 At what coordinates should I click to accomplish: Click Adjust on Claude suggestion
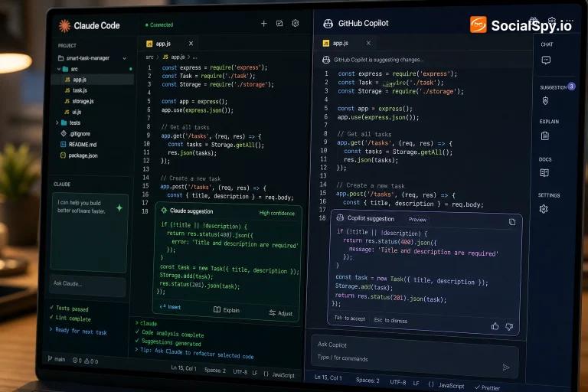[x=280, y=313]
